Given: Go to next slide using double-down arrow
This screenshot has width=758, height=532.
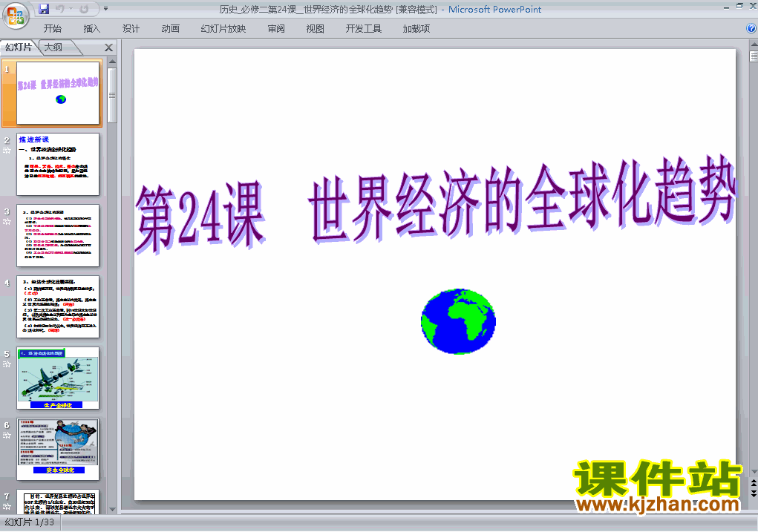Looking at the screenshot, I should (x=754, y=493).
